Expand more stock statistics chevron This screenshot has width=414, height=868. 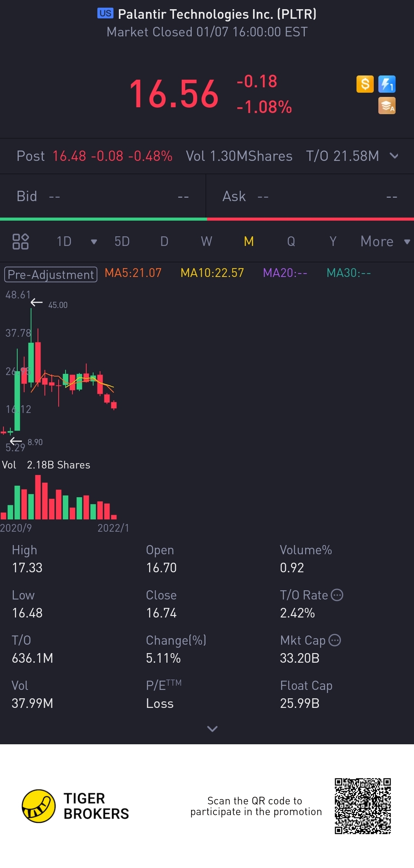point(212,729)
